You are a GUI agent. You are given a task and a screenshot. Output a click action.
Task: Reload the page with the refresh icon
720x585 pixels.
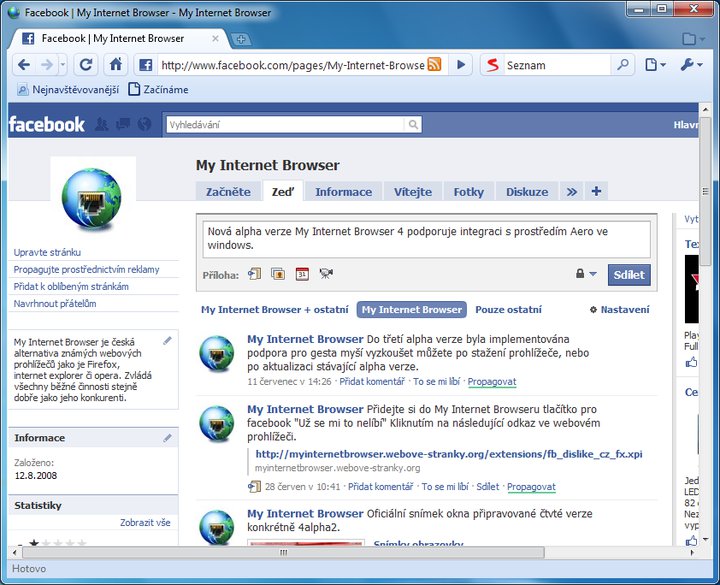[x=86, y=65]
